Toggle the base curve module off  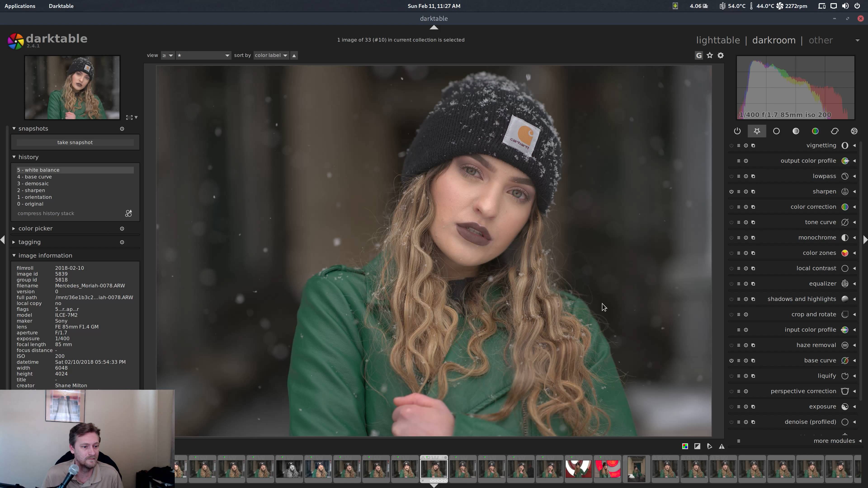point(731,360)
